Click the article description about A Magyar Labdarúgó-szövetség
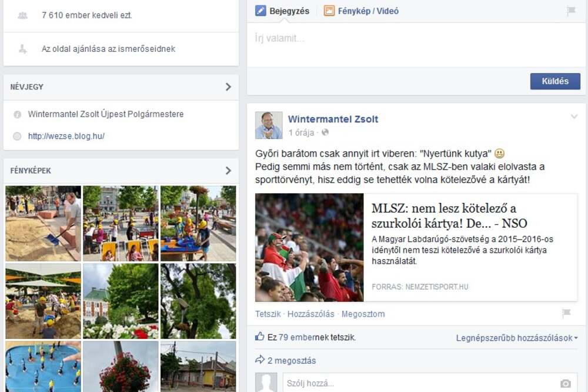The image size is (588, 392). click(x=462, y=250)
